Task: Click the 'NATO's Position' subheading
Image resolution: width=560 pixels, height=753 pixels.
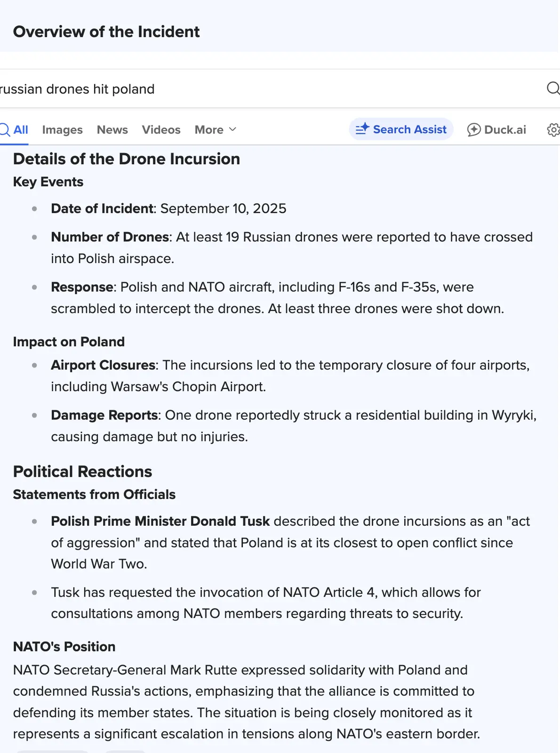Action: click(x=64, y=647)
